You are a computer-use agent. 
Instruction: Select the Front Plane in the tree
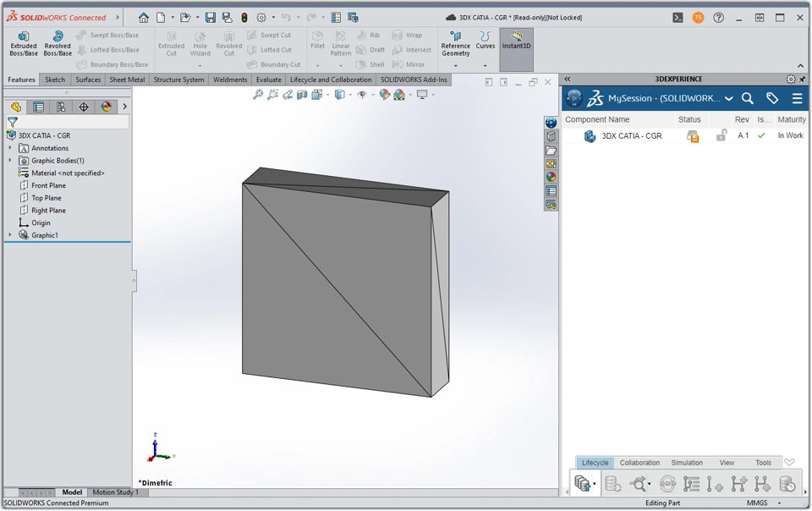[49, 185]
